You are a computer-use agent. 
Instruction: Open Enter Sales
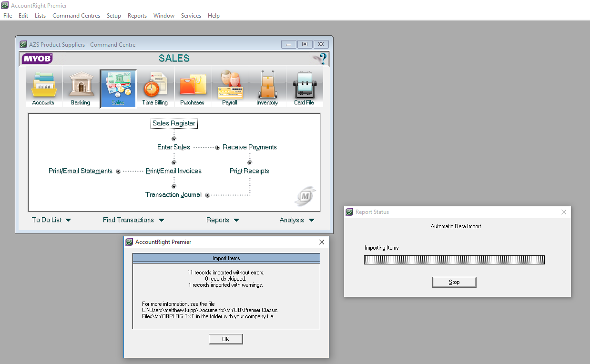pos(173,147)
